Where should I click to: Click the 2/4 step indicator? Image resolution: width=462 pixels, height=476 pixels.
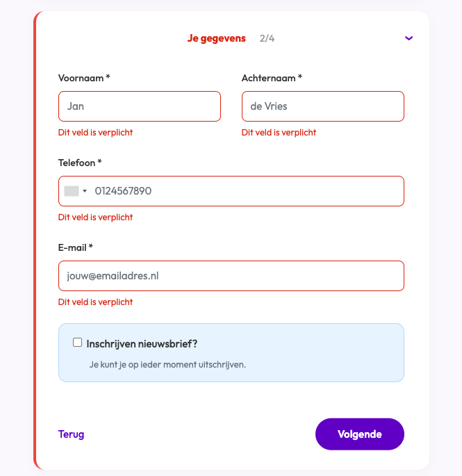pos(267,38)
